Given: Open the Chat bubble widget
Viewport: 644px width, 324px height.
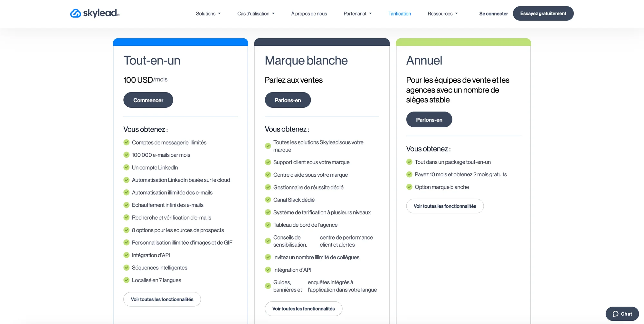Looking at the screenshot, I should coord(622,314).
